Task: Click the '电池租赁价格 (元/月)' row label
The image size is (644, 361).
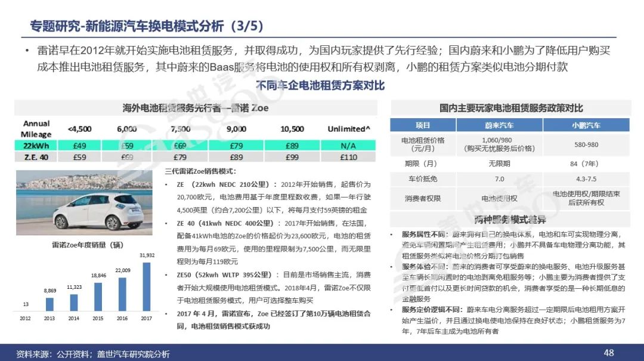Action: 423,144
